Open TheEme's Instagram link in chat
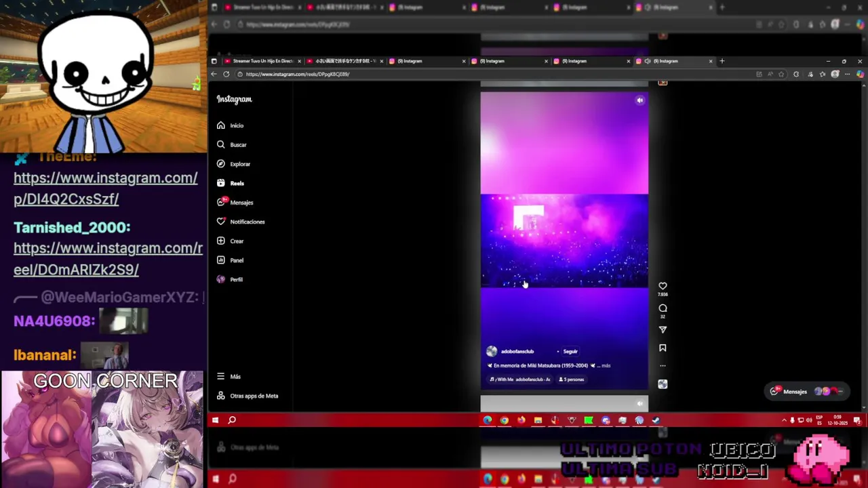This screenshot has height=488, width=868. tap(106, 188)
